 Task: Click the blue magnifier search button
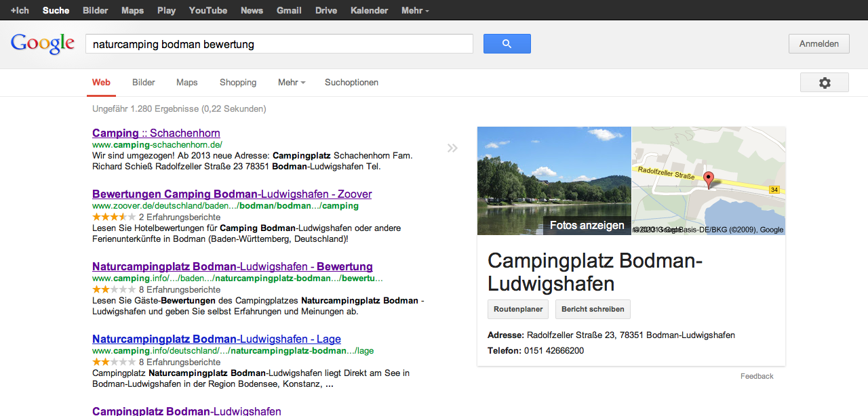(507, 44)
